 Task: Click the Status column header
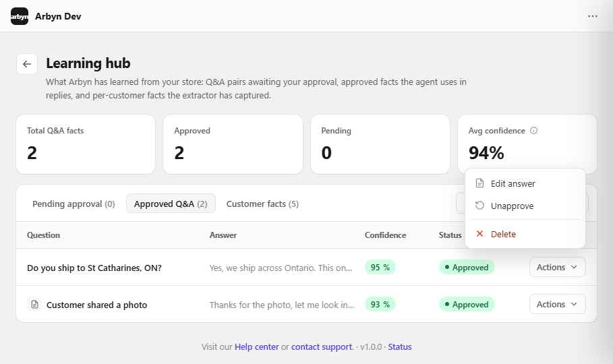(450, 235)
